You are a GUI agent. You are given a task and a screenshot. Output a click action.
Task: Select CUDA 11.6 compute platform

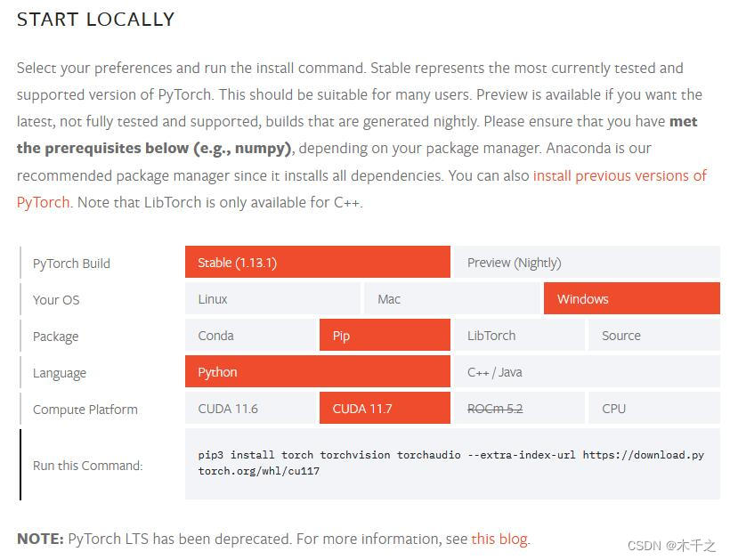250,409
